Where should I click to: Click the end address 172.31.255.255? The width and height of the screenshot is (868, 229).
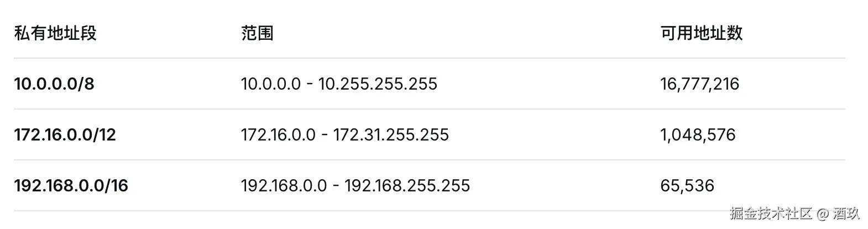coord(391,135)
